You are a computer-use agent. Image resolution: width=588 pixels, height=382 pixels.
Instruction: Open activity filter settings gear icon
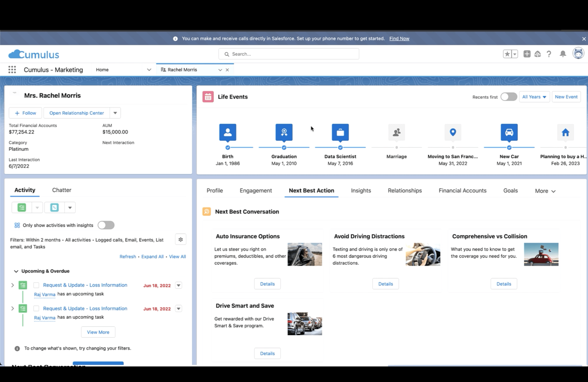click(181, 239)
